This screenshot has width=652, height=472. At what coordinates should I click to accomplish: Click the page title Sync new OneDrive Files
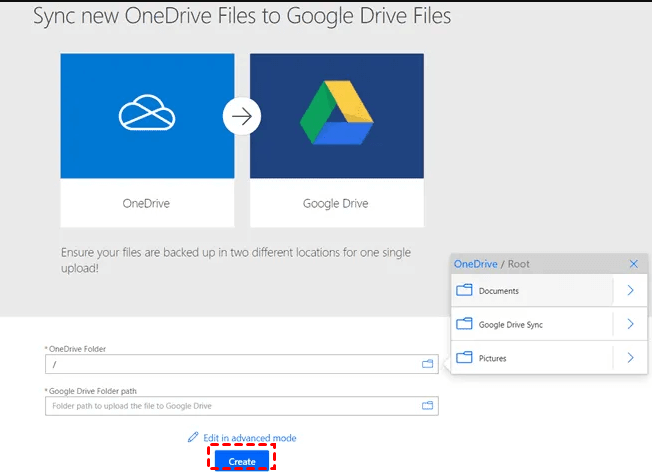tap(242, 16)
